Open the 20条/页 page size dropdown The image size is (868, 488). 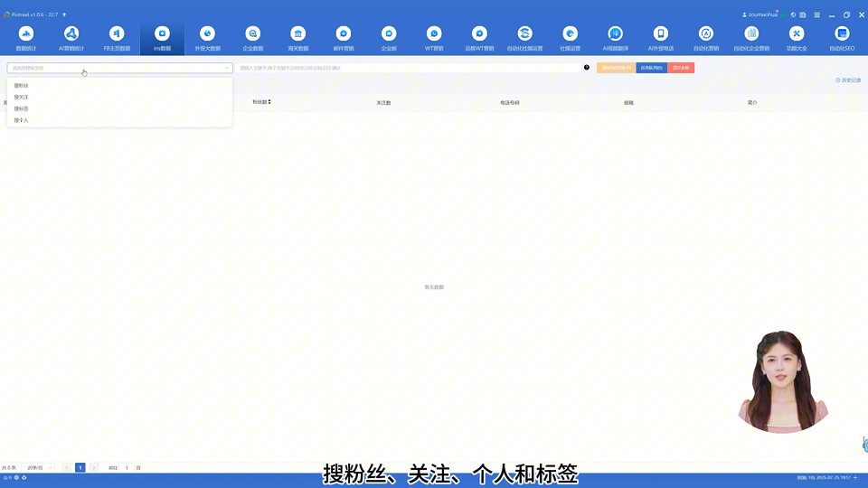[38, 467]
